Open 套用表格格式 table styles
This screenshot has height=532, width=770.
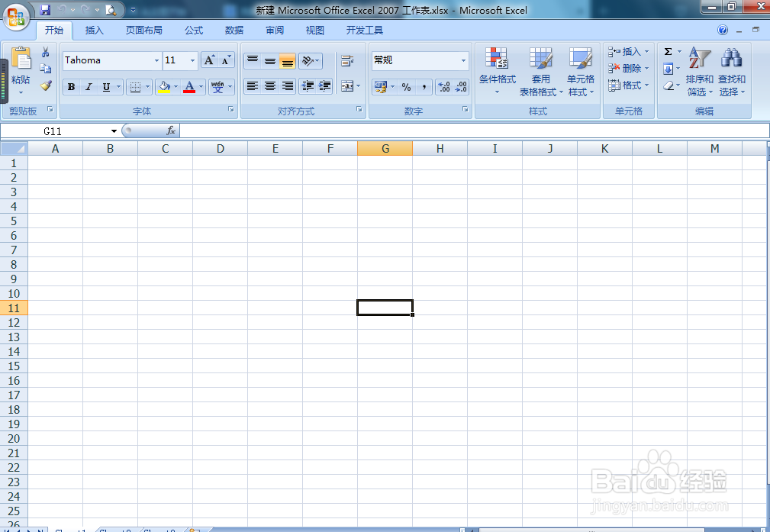click(540, 72)
